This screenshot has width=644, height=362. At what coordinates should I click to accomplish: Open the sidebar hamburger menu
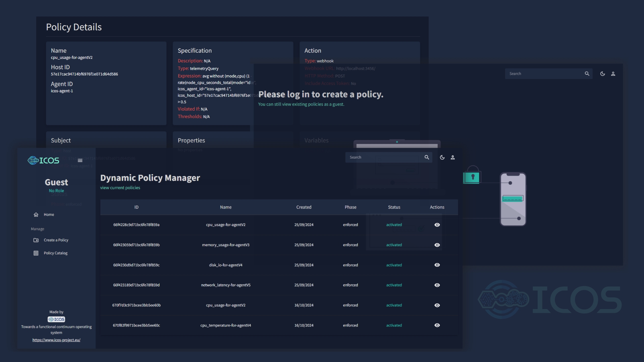pos(80,161)
